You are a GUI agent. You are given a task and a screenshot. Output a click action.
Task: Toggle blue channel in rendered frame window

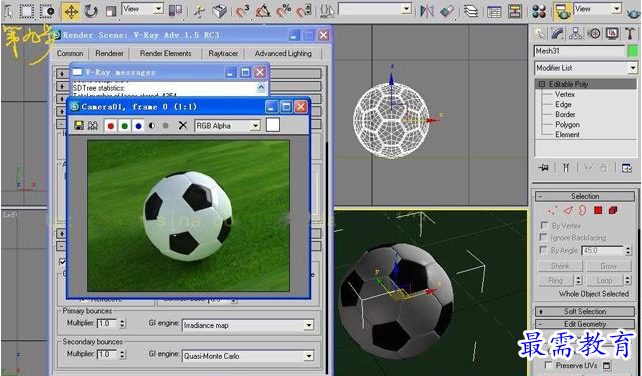click(x=138, y=126)
